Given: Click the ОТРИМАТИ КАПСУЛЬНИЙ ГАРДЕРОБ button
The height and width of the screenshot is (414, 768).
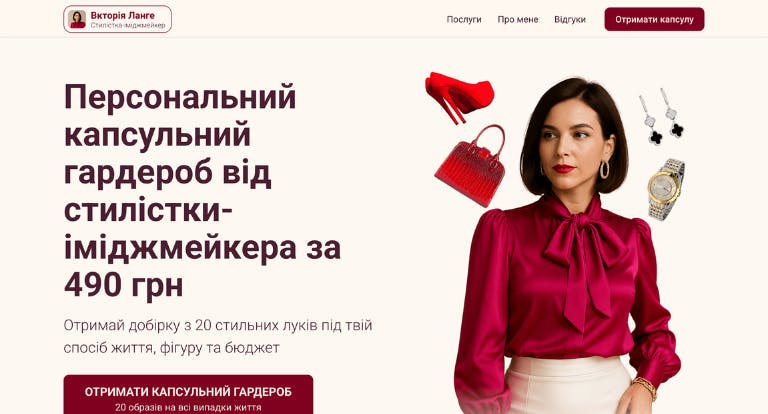Looking at the screenshot, I should pos(188,395).
